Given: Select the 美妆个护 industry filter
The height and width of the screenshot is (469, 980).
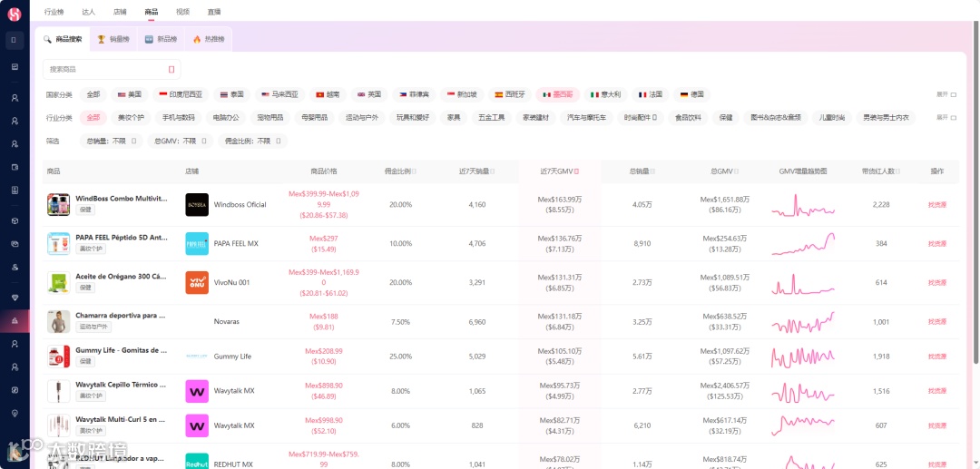Looking at the screenshot, I should point(131,117).
